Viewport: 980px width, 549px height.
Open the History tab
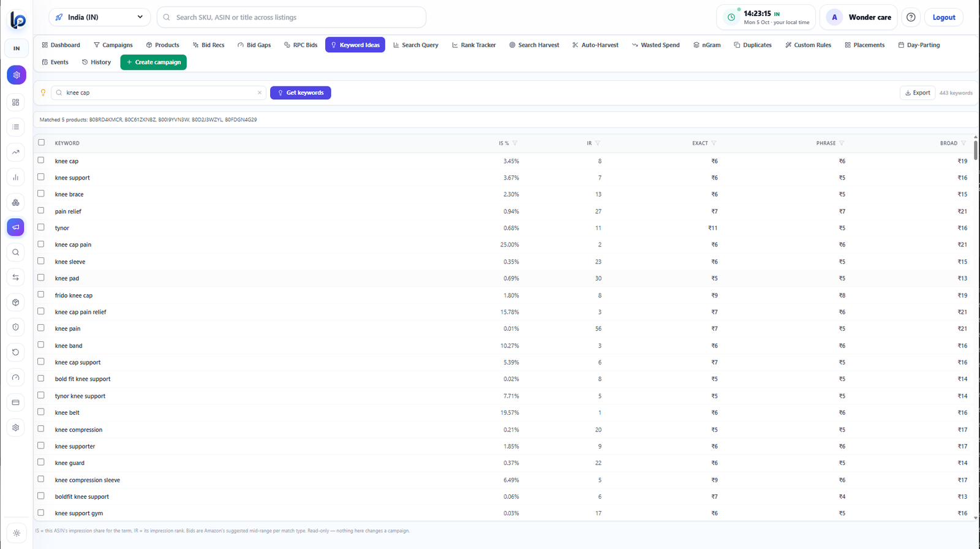click(96, 62)
